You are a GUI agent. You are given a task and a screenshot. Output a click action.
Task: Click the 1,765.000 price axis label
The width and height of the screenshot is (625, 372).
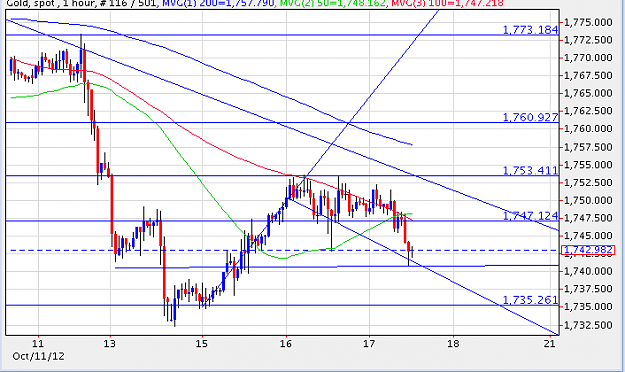589,93
